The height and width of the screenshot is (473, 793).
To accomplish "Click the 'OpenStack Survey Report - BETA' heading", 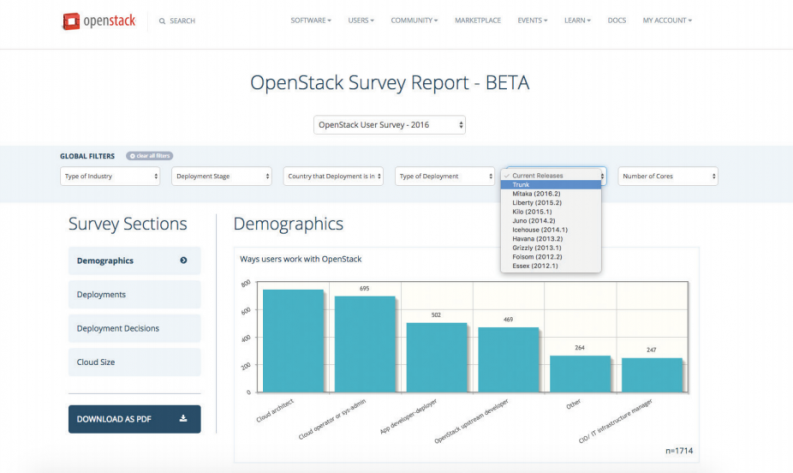I will 389,82.
